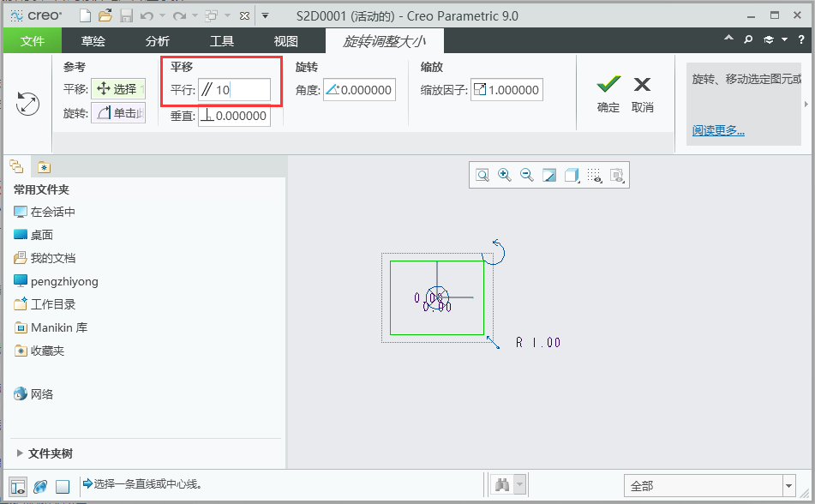Open a file with the folder icon
The image size is (815, 504).
[x=105, y=16]
